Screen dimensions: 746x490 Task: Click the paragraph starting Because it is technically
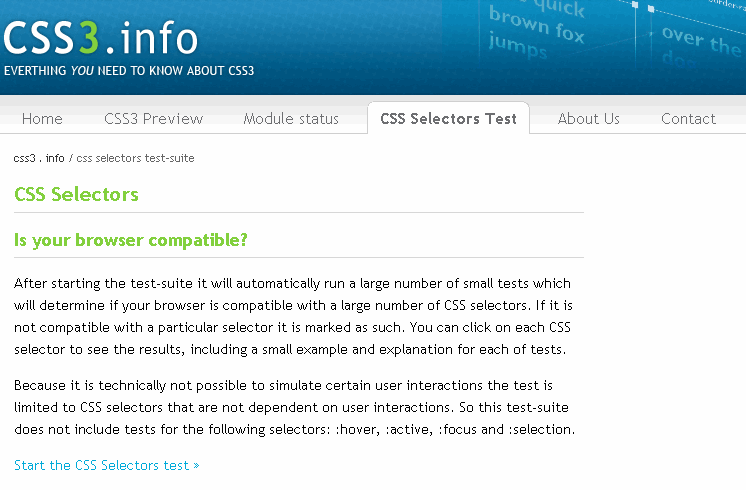pyautogui.click(x=294, y=407)
